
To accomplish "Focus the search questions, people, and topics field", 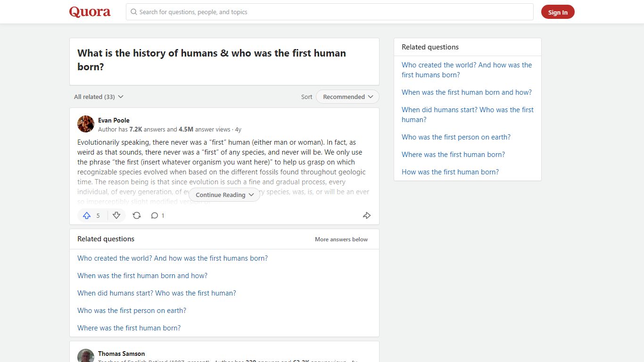I will pos(330,12).
